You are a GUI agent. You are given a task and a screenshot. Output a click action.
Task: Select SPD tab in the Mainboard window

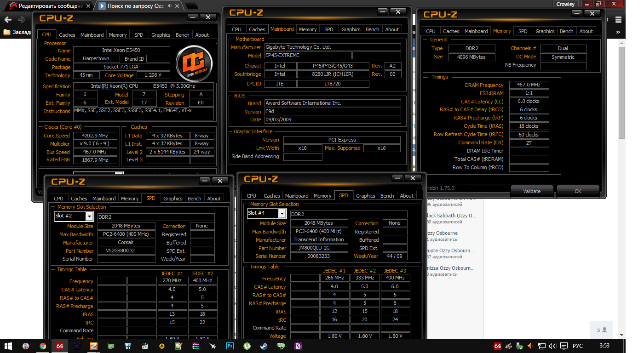(x=329, y=29)
